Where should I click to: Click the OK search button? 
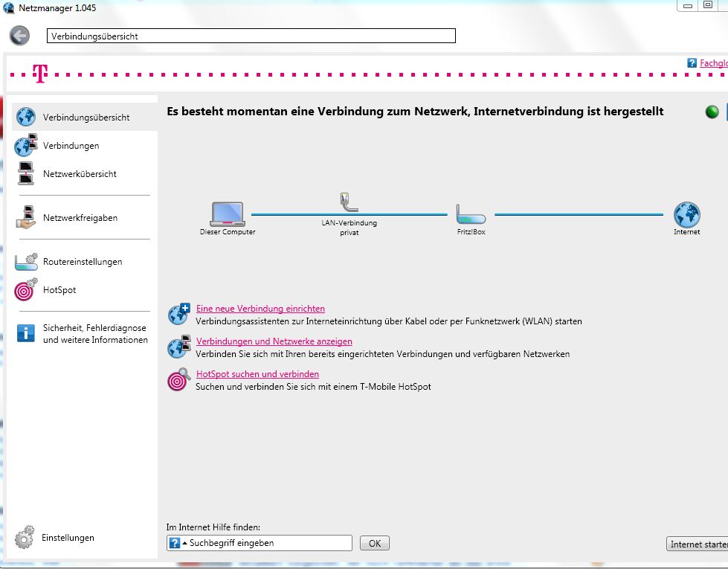375,543
